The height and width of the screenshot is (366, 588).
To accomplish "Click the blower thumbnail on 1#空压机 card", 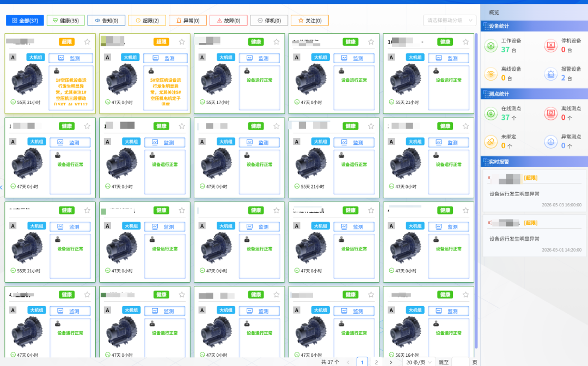I will tap(27, 80).
